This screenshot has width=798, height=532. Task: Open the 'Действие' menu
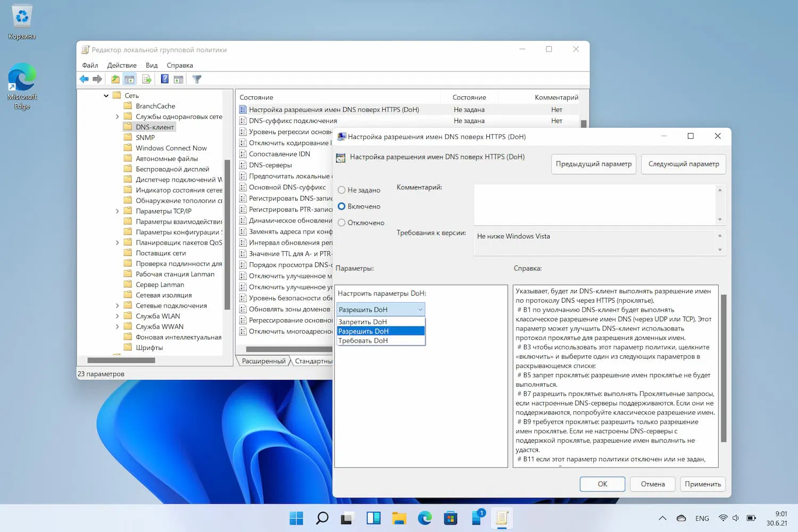(x=122, y=65)
